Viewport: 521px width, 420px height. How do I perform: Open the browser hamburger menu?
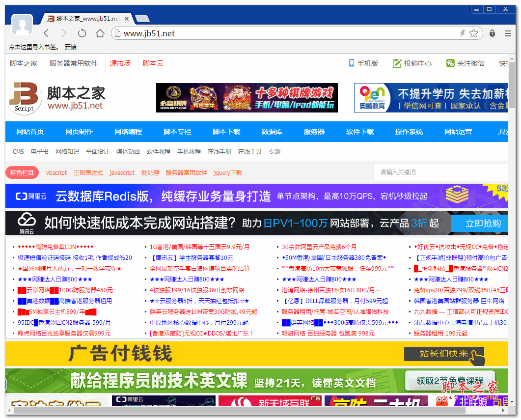click(x=508, y=33)
